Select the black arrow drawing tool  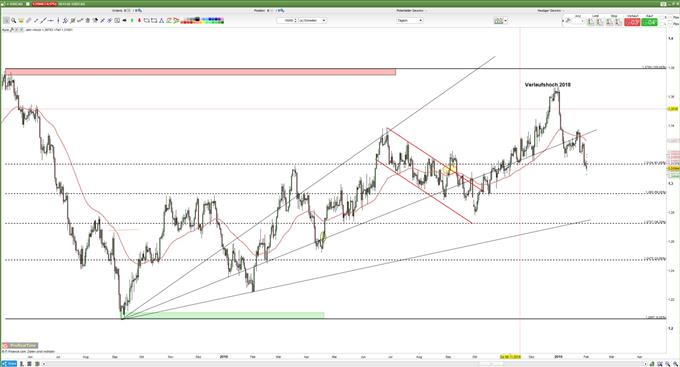[124, 20]
